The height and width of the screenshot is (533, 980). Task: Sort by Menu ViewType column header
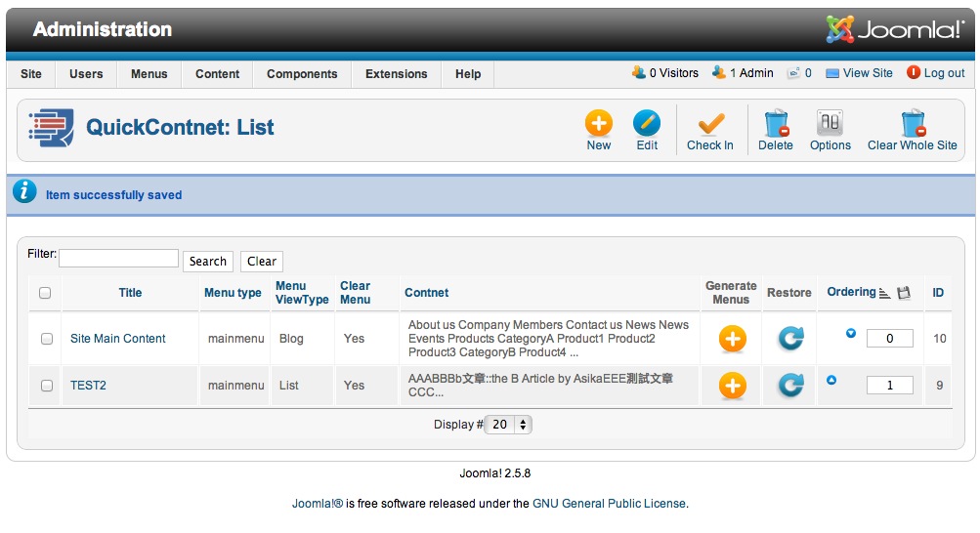coord(303,293)
